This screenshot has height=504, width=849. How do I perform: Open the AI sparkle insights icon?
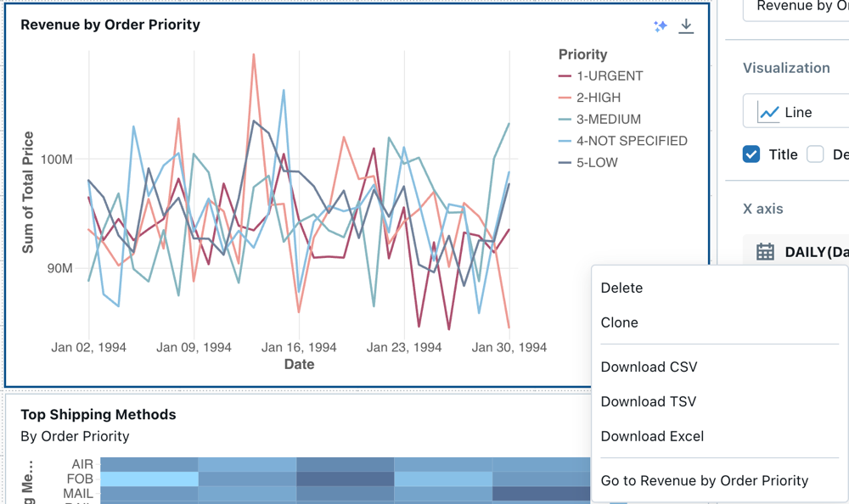pyautogui.click(x=660, y=26)
